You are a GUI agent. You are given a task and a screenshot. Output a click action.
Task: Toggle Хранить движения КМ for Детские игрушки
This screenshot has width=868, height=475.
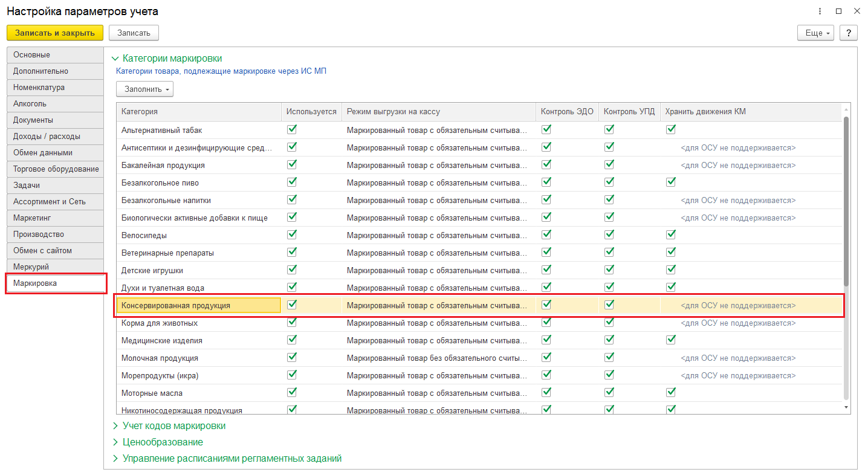[x=670, y=270]
